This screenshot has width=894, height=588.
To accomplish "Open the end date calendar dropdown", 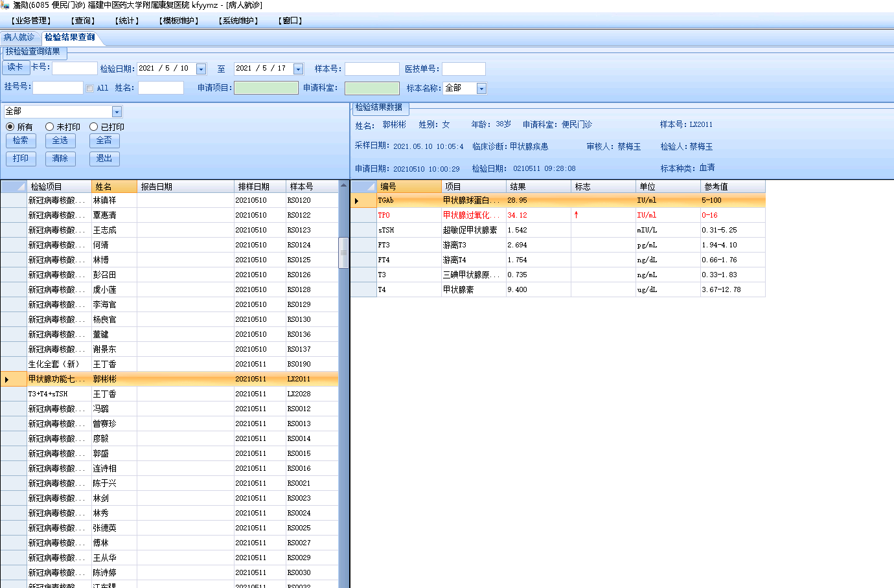I will (298, 69).
